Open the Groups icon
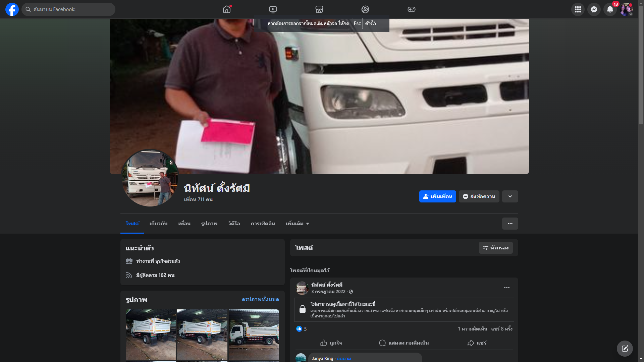This screenshot has width=644, height=362. coord(365,9)
